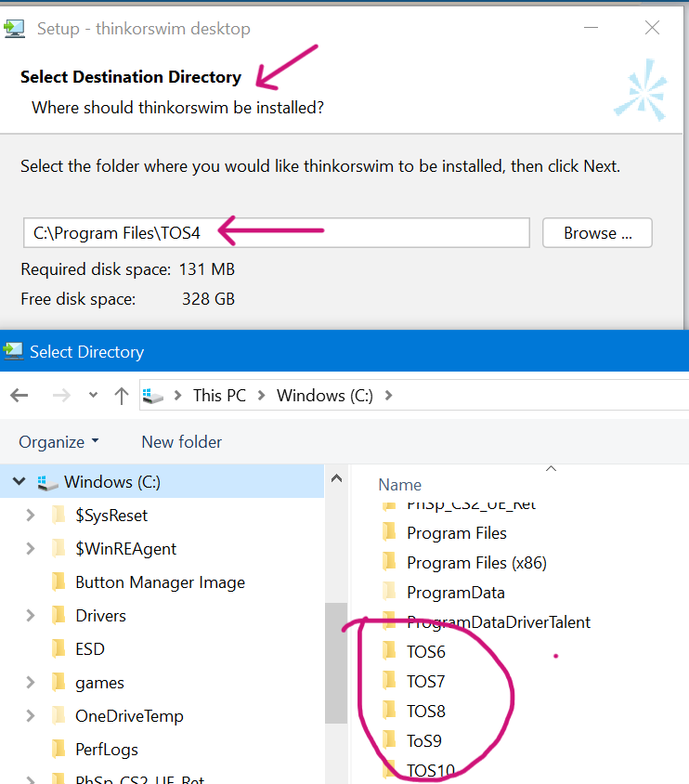Select the TOS10 folder
Viewport: 689px width, 784px height.
pyautogui.click(x=431, y=770)
